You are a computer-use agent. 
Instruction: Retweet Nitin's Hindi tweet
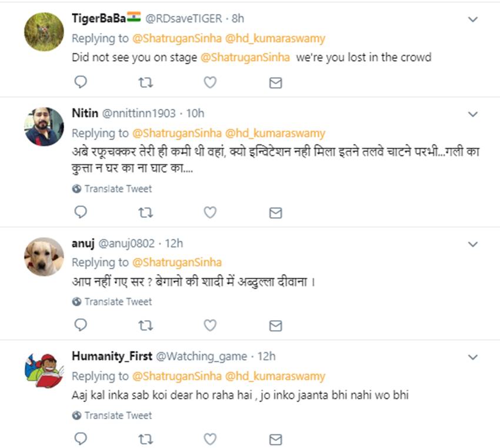click(x=145, y=213)
